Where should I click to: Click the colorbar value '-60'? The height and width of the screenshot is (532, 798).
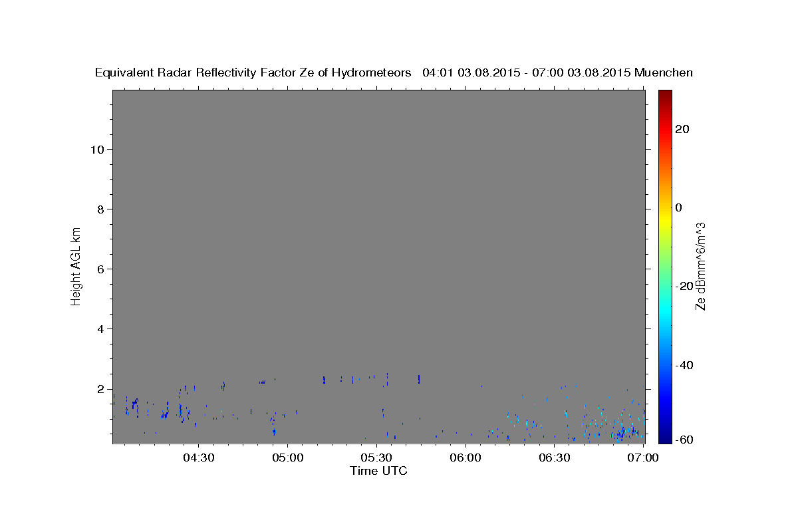point(684,440)
